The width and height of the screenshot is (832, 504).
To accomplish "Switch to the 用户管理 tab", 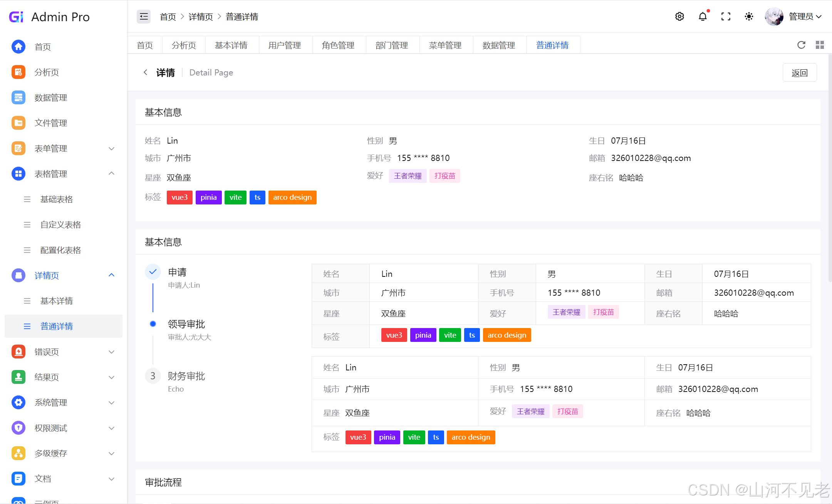I will (x=285, y=45).
